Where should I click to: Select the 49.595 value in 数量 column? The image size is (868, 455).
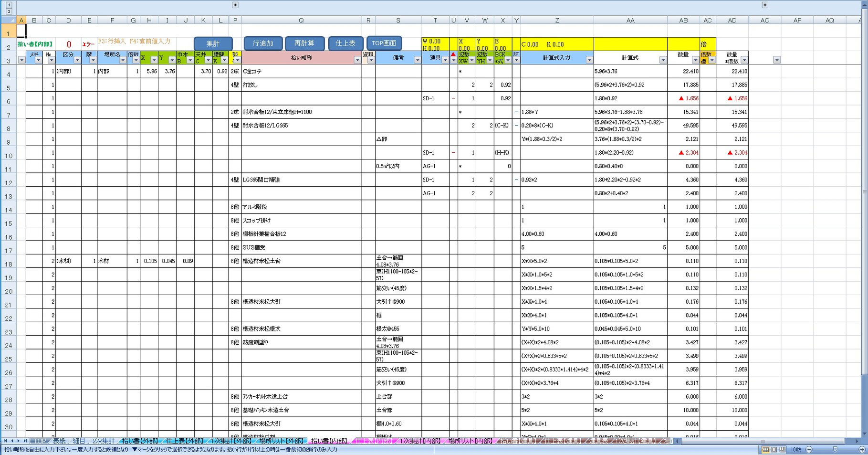click(x=683, y=126)
